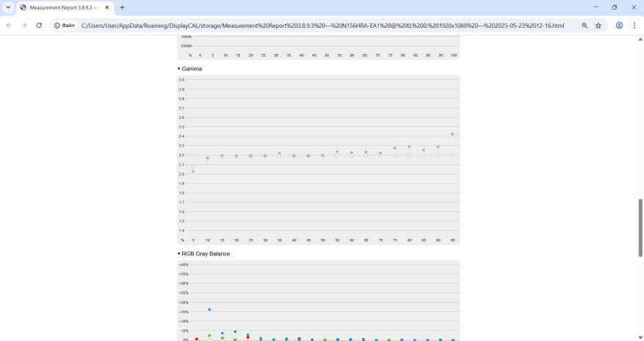Click the measured gamma point at 5%
This screenshot has width=644, height=341.
pyautogui.click(x=193, y=172)
